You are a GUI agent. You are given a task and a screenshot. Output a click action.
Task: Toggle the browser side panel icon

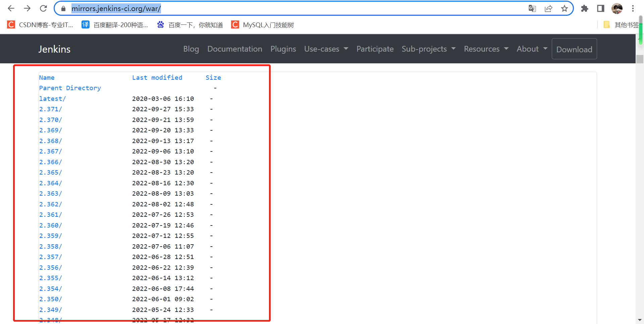(x=601, y=8)
